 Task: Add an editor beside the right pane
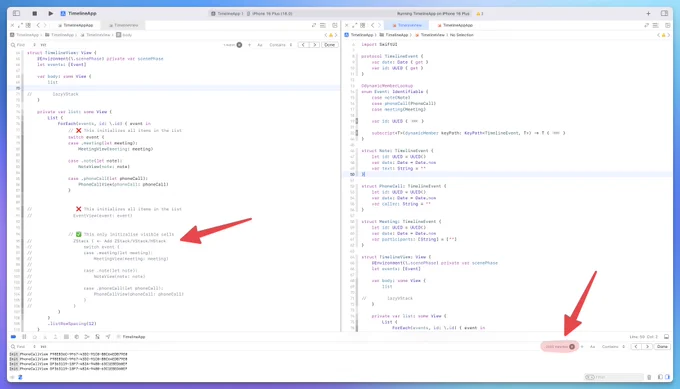667,26
